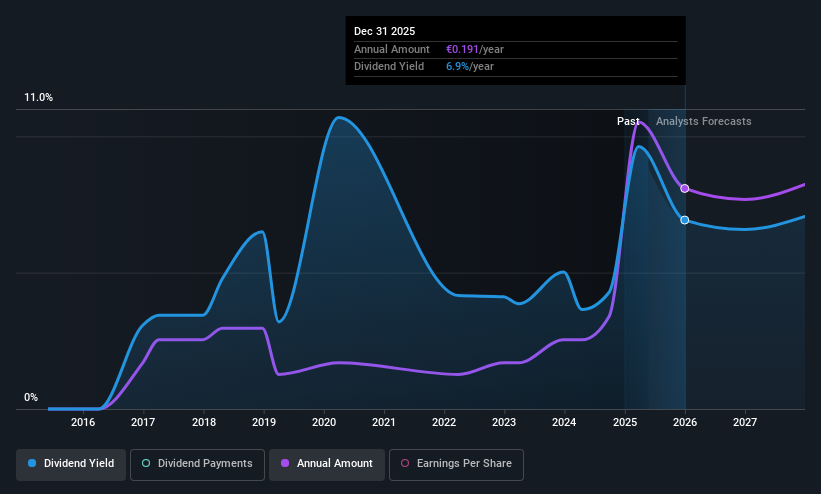Select the 2022 x-axis label
This screenshot has height=494, width=821.
coord(444,422)
